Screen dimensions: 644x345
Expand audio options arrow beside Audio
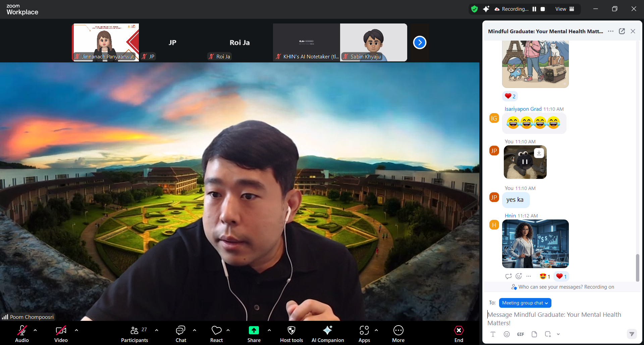coord(35,330)
